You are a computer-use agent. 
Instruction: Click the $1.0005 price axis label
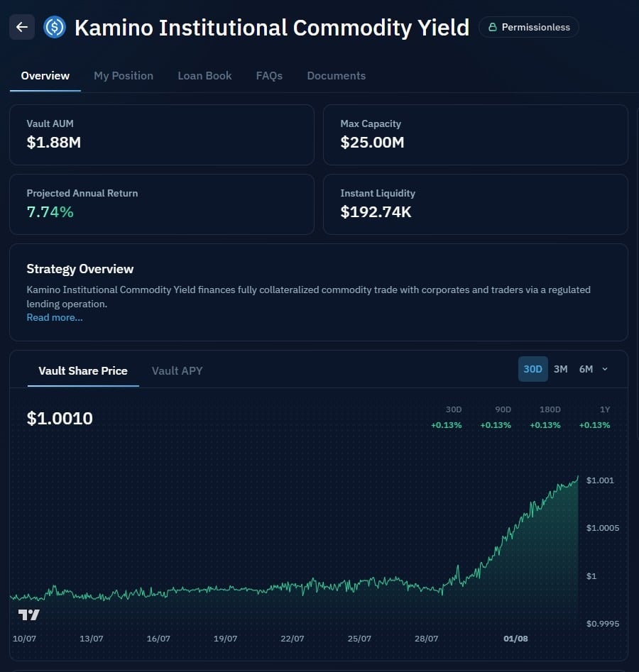click(603, 528)
